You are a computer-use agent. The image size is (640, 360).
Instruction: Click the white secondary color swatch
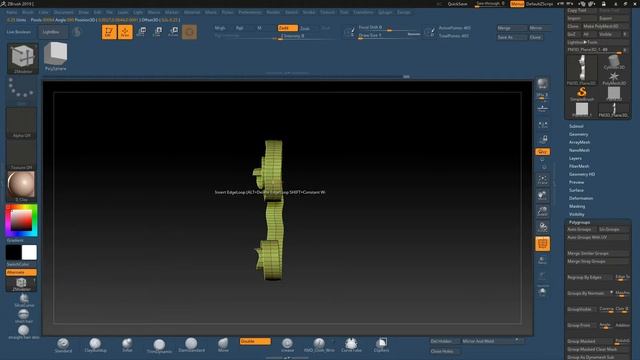[x=29, y=252]
